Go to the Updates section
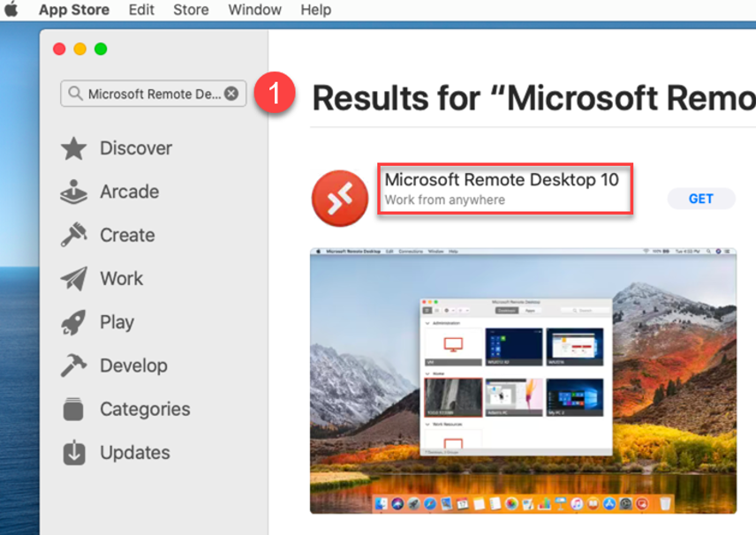 pos(135,453)
